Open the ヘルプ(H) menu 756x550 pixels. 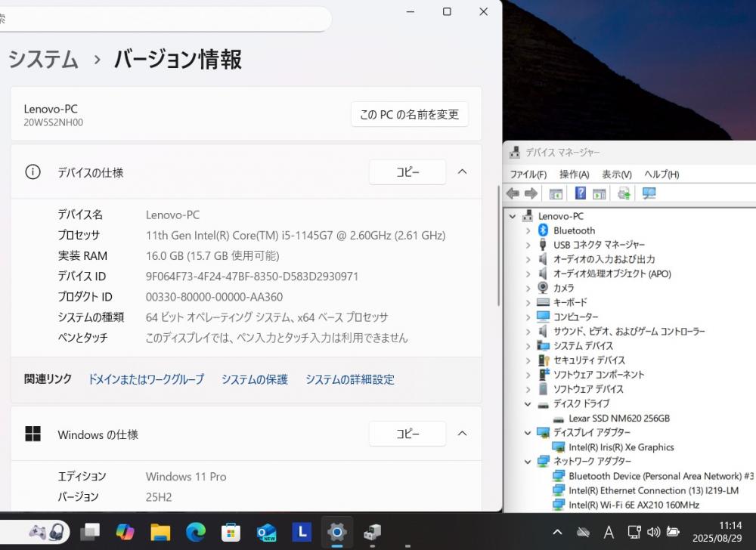point(661,174)
